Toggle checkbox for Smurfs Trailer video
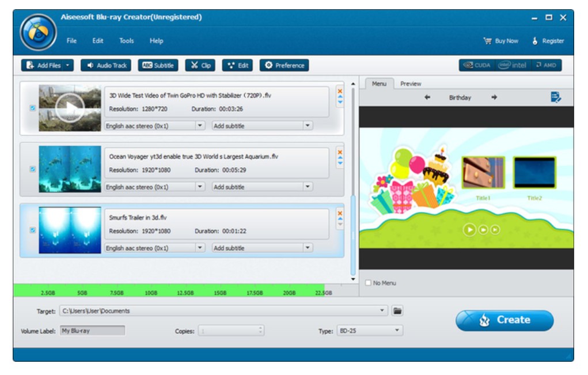Image resolution: width=588 pixels, height=375 pixels. pos(33,230)
